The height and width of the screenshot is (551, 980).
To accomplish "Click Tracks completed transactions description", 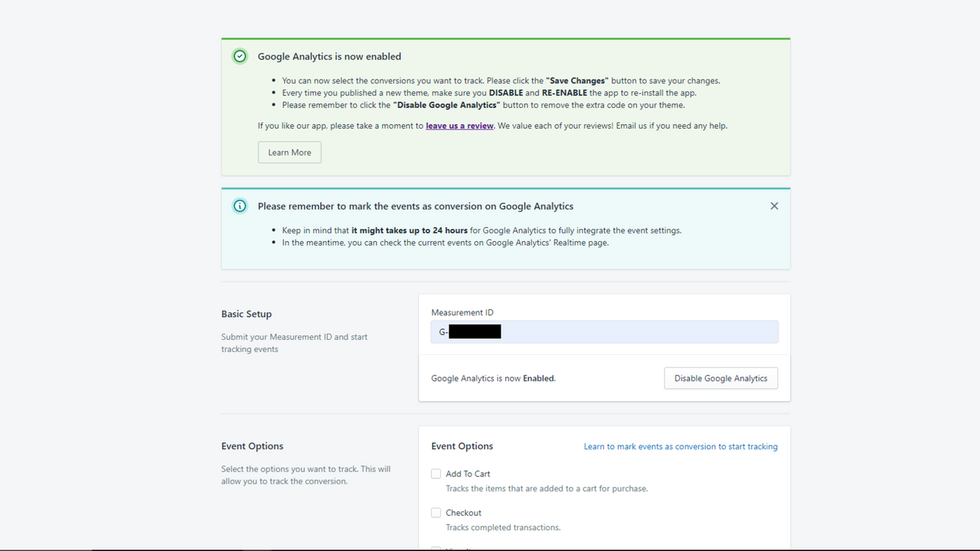I will pos(503,527).
